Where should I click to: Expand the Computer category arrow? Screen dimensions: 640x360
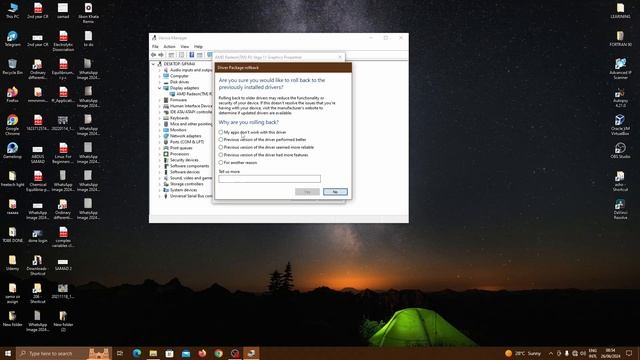(x=160, y=76)
